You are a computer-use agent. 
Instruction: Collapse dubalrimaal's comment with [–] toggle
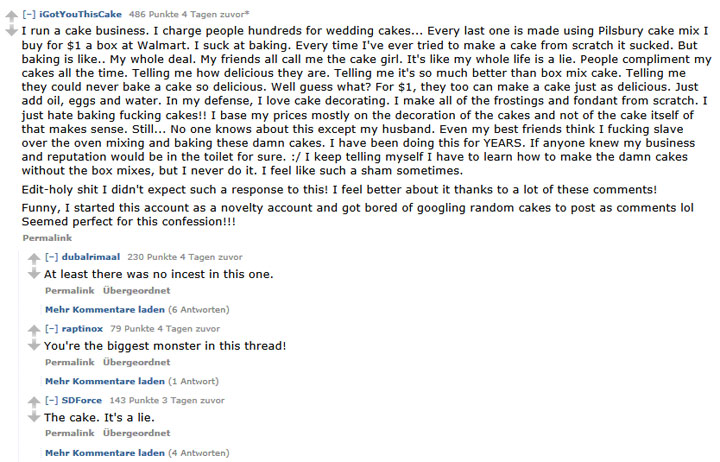tap(51, 257)
